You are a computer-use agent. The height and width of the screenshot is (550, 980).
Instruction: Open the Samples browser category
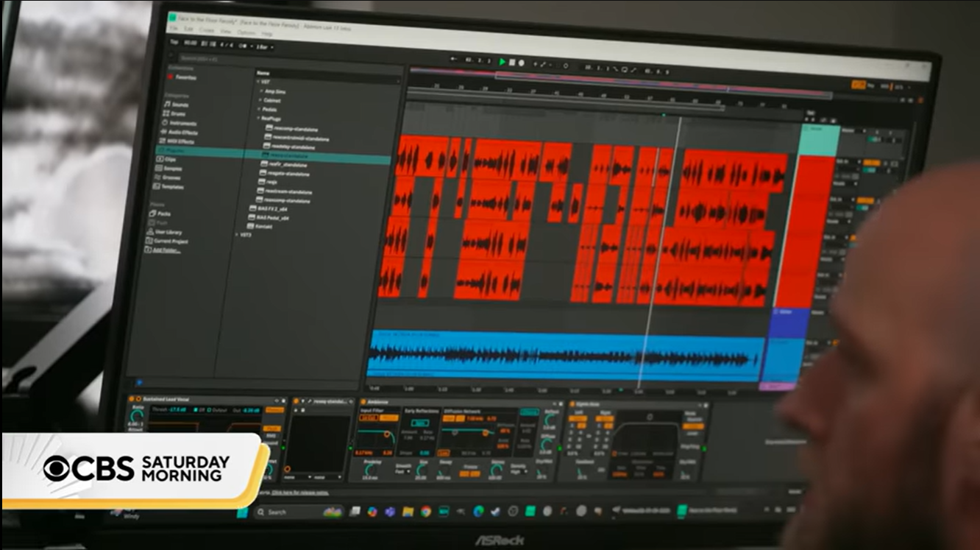point(170,168)
